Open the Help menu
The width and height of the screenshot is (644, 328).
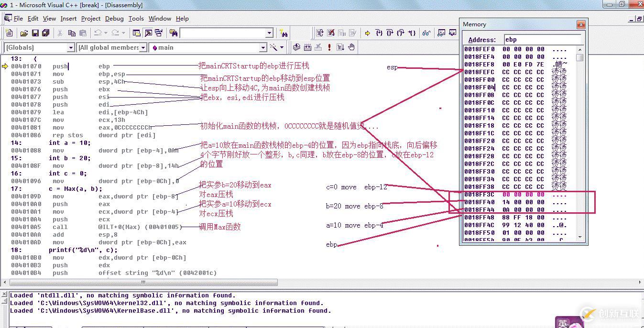pos(182,19)
